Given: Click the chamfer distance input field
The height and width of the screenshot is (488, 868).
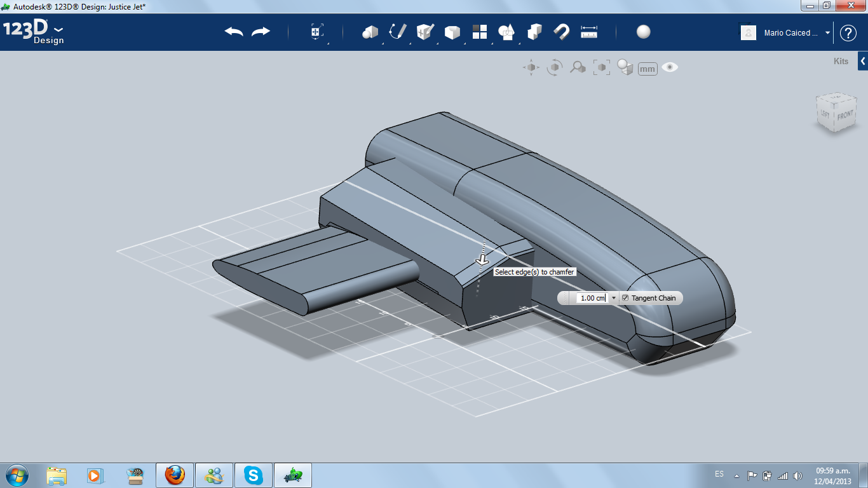Looking at the screenshot, I should [x=592, y=298].
